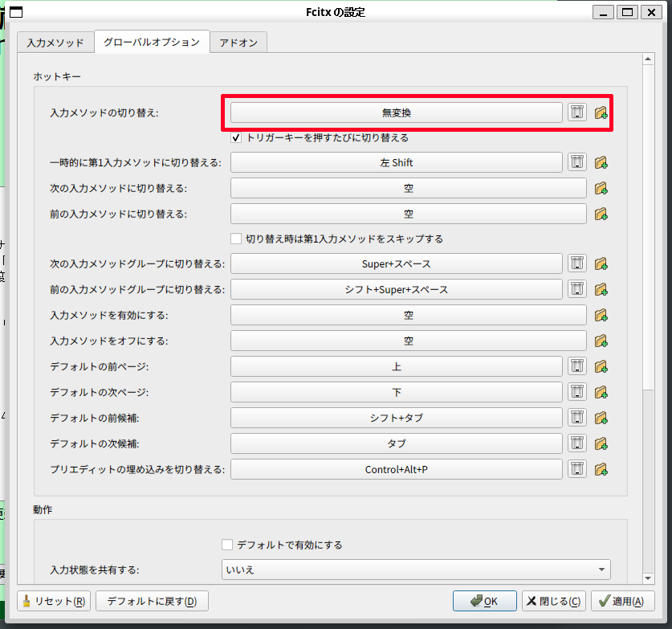Click the trash icon beside シフト+Super+スペース
The height and width of the screenshot is (629, 672).
click(x=577, y=289)
